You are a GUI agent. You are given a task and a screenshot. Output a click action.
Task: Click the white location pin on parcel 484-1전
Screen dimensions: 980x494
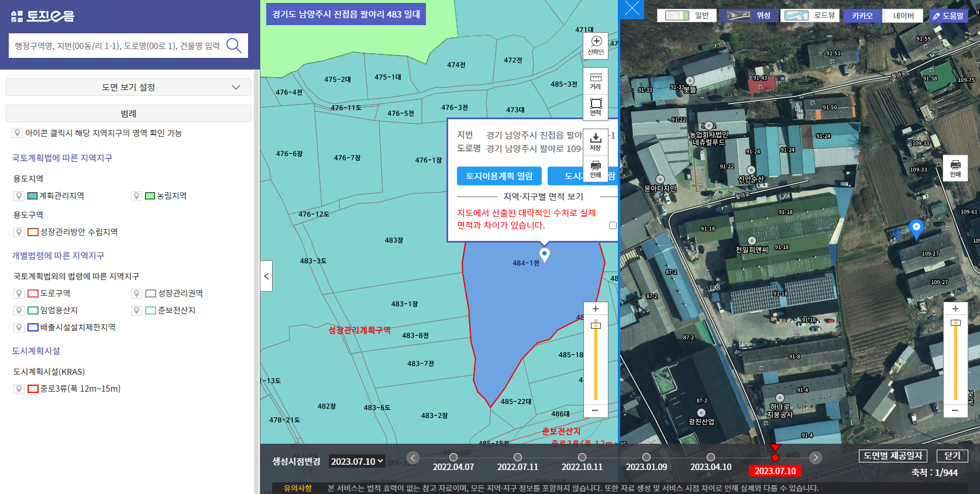545,255
